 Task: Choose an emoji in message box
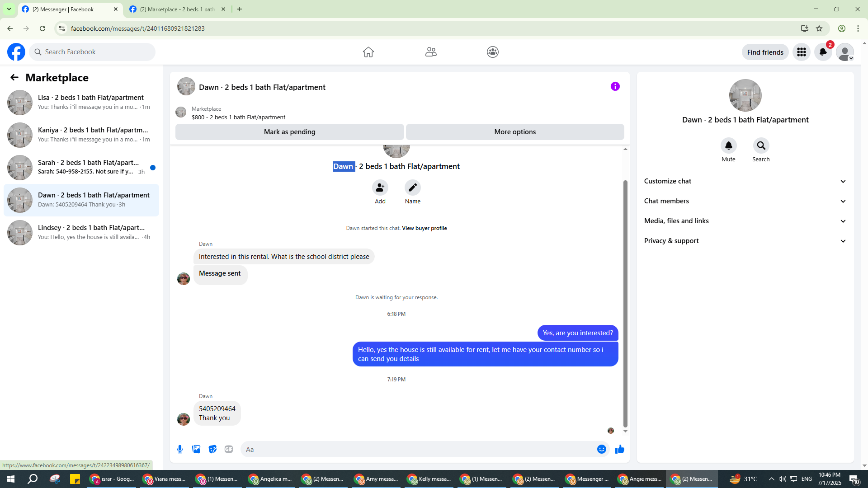[x=601, y=449]
